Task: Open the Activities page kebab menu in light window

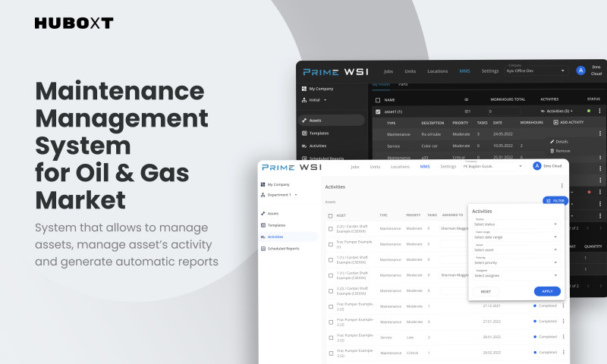Action: tap(561, 186)
